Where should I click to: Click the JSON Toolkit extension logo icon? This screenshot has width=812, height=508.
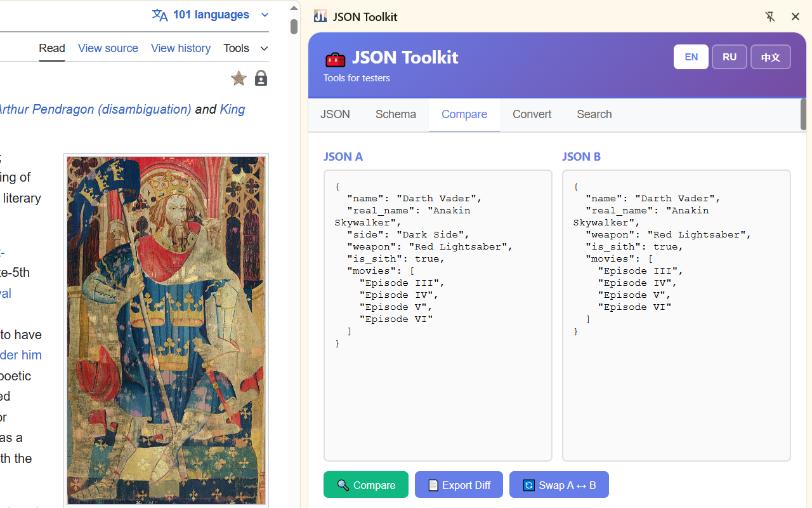pos(320,17)
